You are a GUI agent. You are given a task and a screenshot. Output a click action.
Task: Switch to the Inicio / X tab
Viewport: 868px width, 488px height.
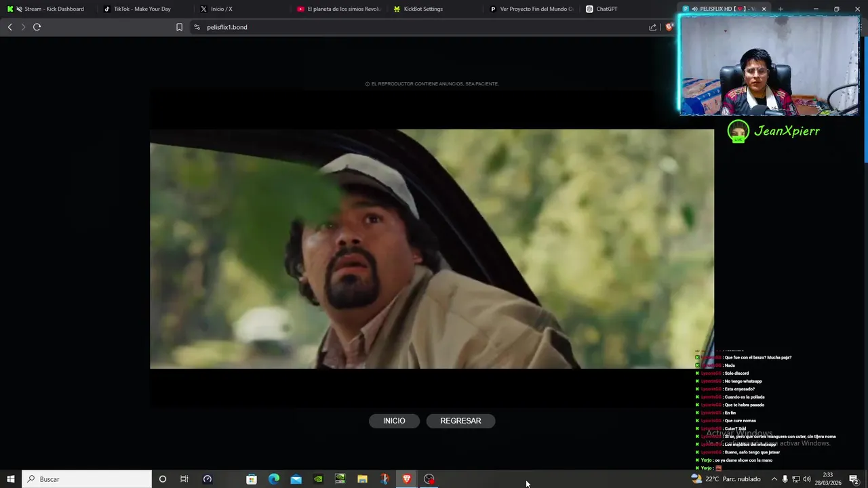[x=241, y=9]
